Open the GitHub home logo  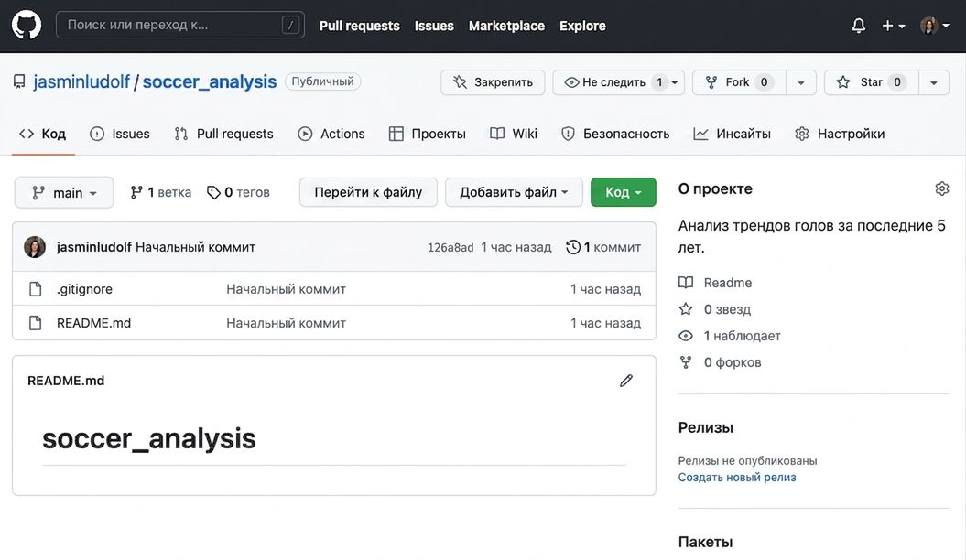coord(27,26)
